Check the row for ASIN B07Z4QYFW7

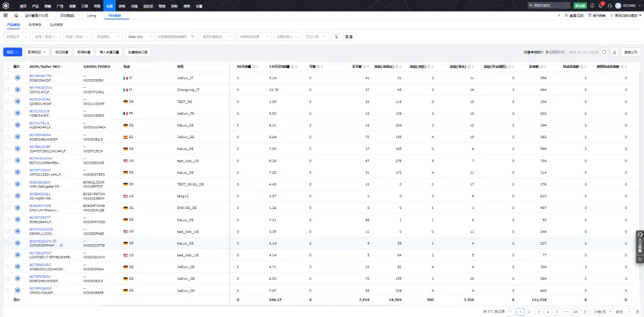tap(8, 255)
